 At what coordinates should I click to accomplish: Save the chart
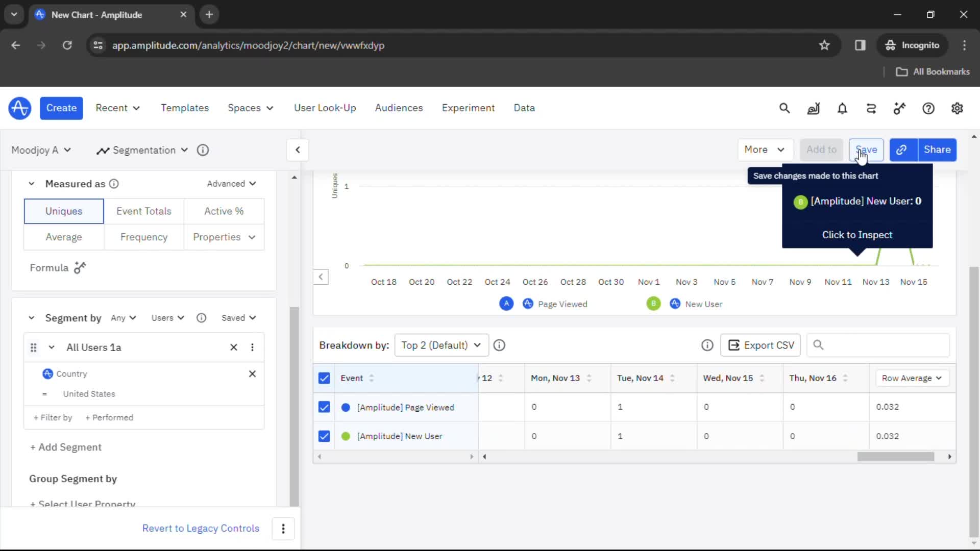[x=866, y=149]
